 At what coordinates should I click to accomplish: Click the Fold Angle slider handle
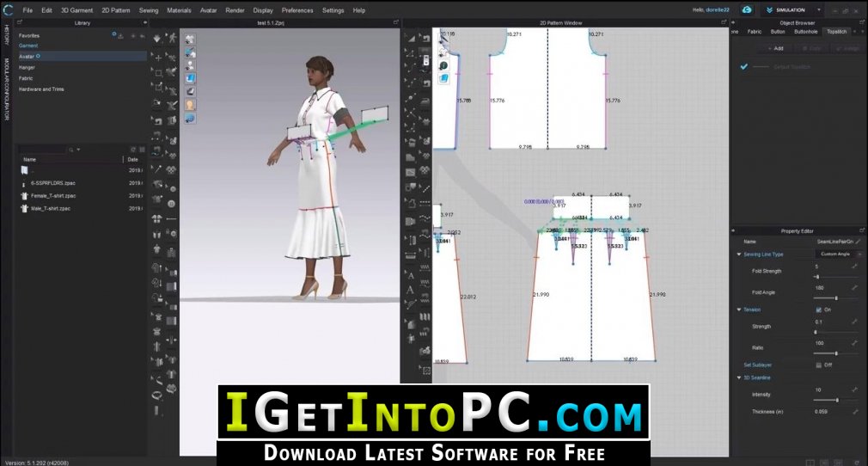click(836, 298)
